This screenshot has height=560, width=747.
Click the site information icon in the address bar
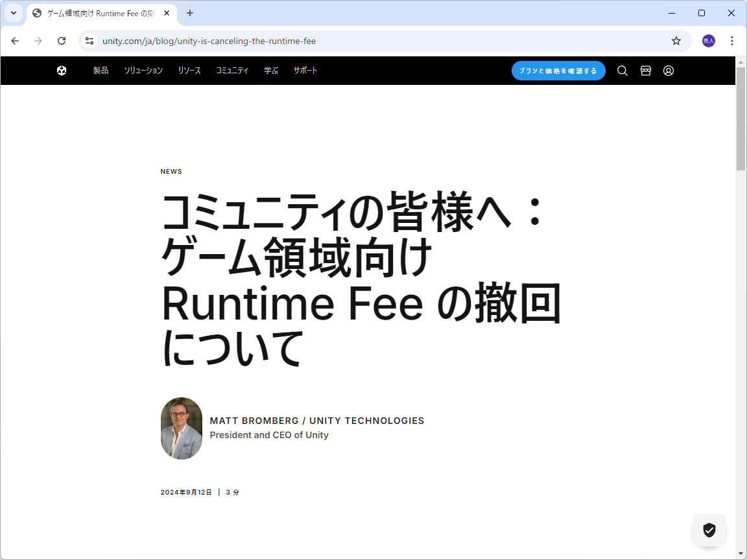tap(89, 40)
